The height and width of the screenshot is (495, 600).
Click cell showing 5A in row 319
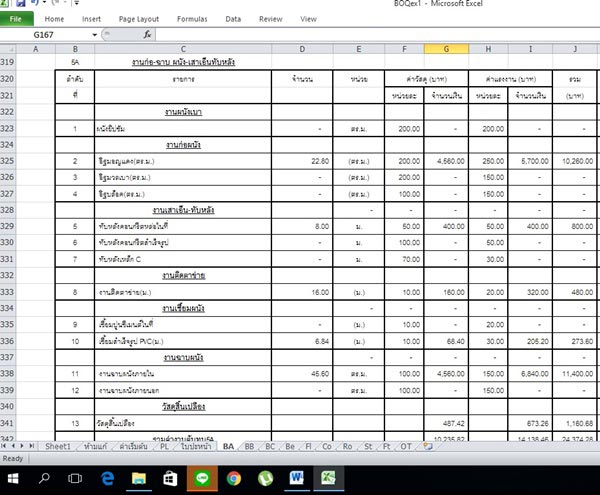click(75, 62)
